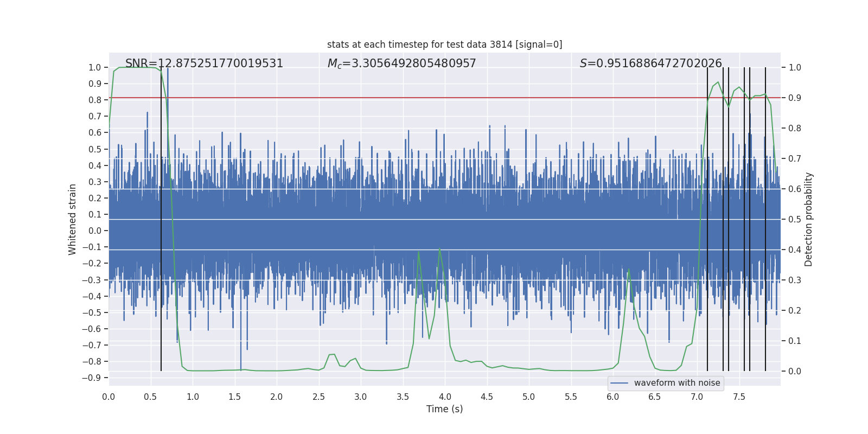Click the black vertical marker near 0.6 seconds
This screenshot has height=434, width=868.
pyautogui.click(x=161, y=228)
